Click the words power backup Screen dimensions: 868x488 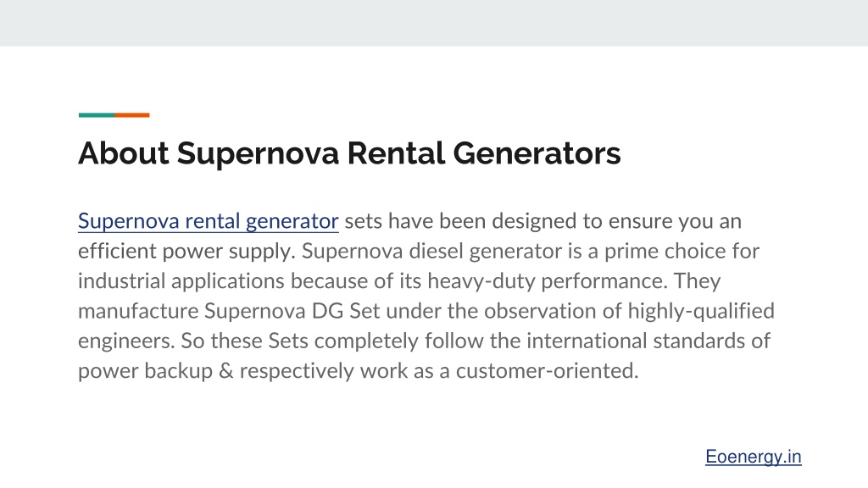pyautogui.click(x=145, y=371)
